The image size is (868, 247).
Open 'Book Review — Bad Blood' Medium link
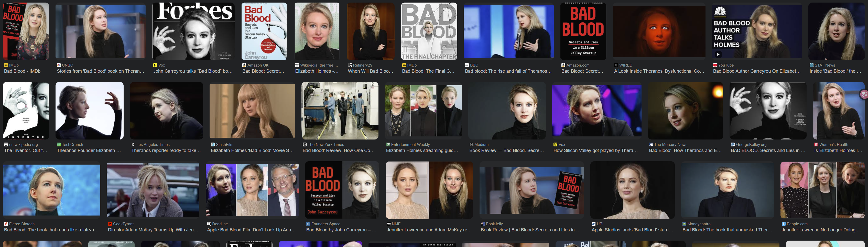[507, 151]
